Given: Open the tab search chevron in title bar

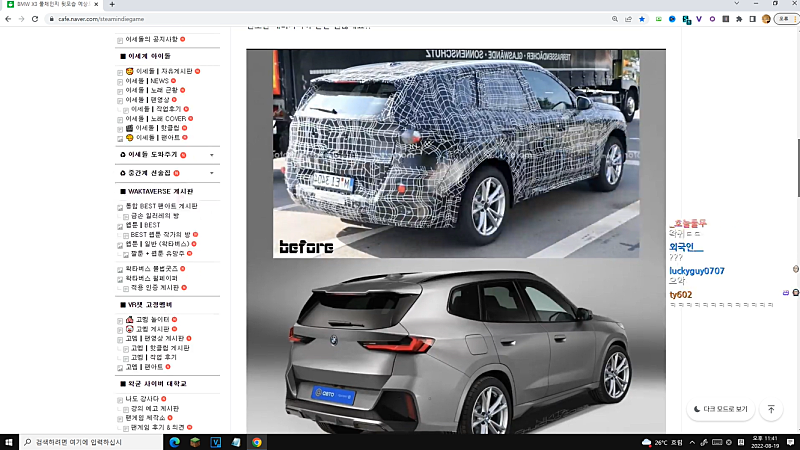Looking at the screenshot, I should [736, 4].
